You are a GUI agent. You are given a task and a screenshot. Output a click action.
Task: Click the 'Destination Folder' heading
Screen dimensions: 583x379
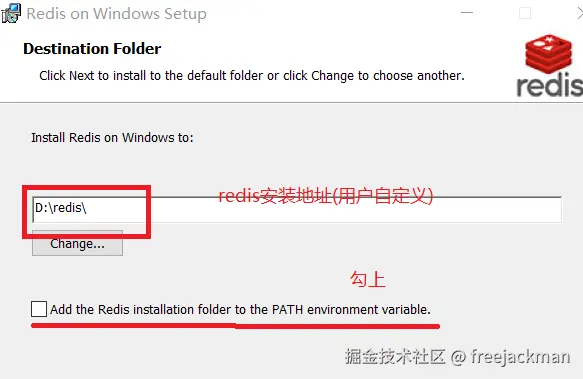(x=92, y=49)
